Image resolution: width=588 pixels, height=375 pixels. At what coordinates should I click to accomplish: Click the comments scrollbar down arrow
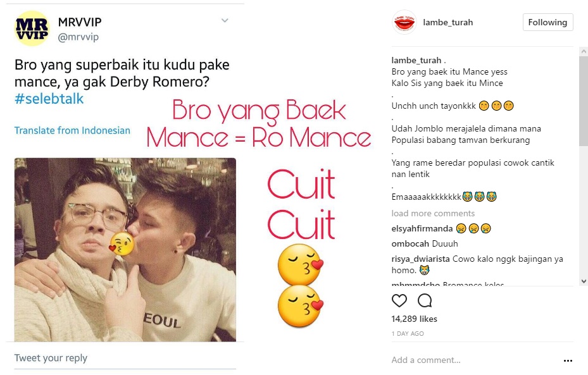coord(584,281)
